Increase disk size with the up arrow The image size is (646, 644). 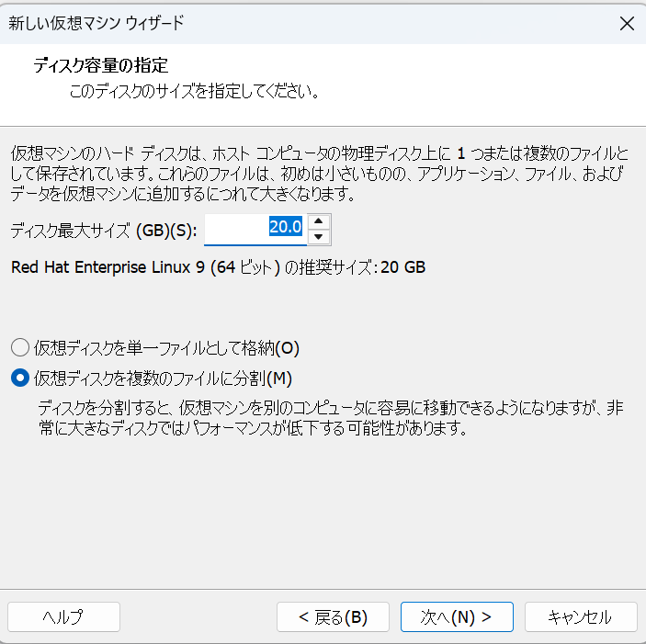click(x=318, y=220)
